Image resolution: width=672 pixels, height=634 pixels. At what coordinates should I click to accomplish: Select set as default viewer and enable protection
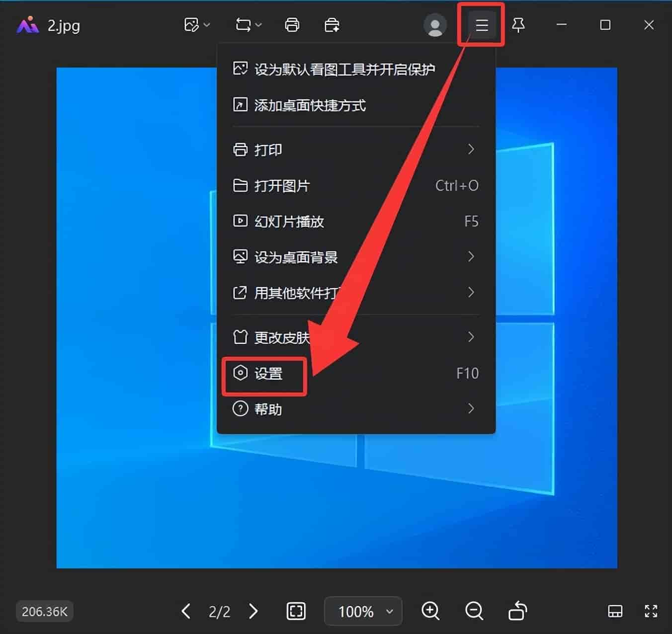[356, 69]
